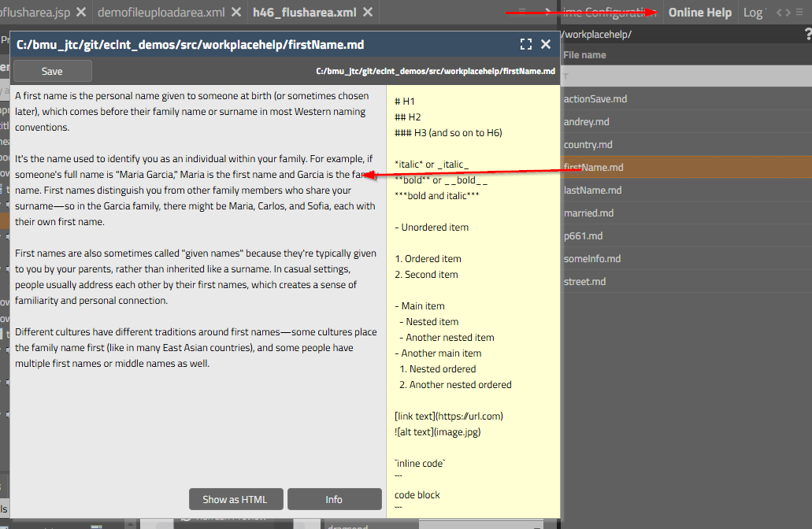The image size is (812, 529).
Task: Switch to the Online Help tab
Action: [699, 12]
